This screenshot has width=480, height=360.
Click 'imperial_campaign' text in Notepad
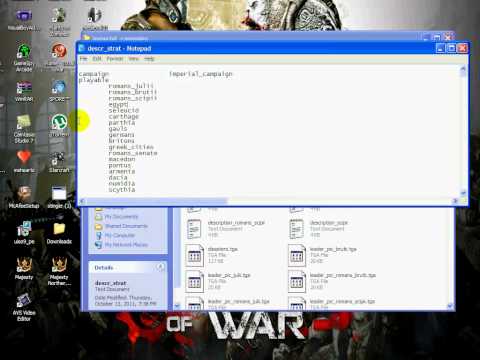coord(201,74)
